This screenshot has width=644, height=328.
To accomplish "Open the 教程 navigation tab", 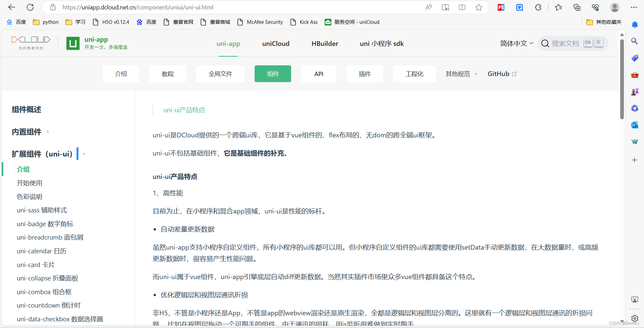I will (x=168, y=74).
